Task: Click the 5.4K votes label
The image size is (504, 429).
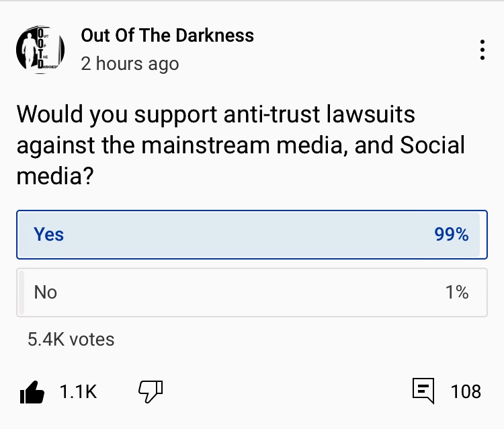Action: click(x=71, y=340)
